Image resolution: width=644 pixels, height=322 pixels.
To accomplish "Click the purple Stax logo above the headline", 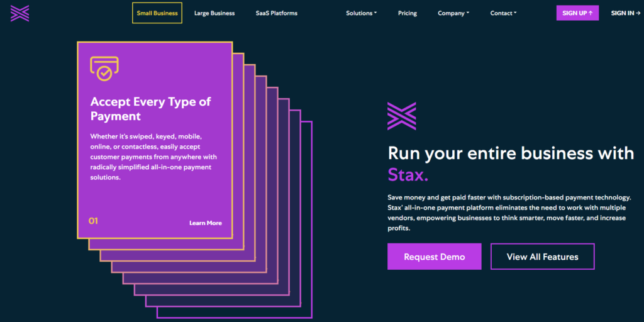I will [401, 116].
